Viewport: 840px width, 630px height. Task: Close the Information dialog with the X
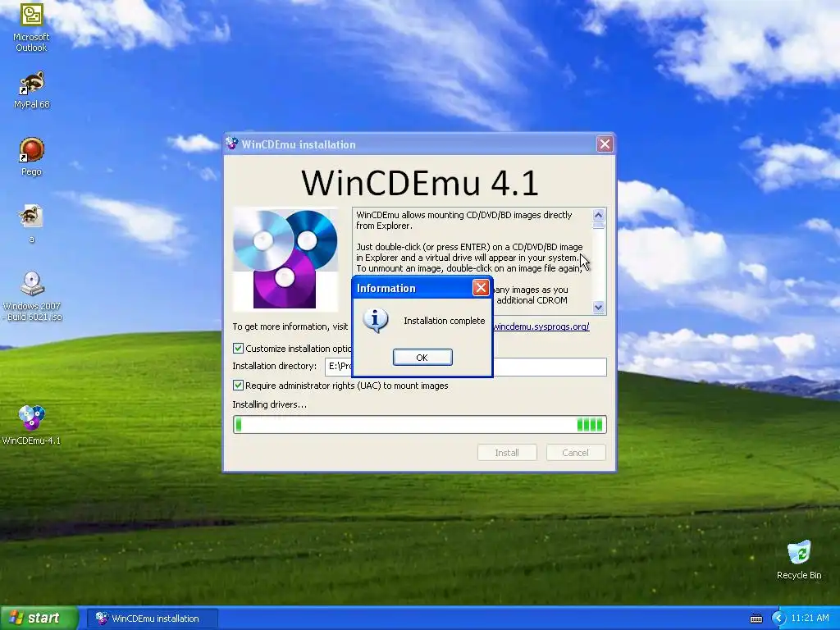point(481,288)
